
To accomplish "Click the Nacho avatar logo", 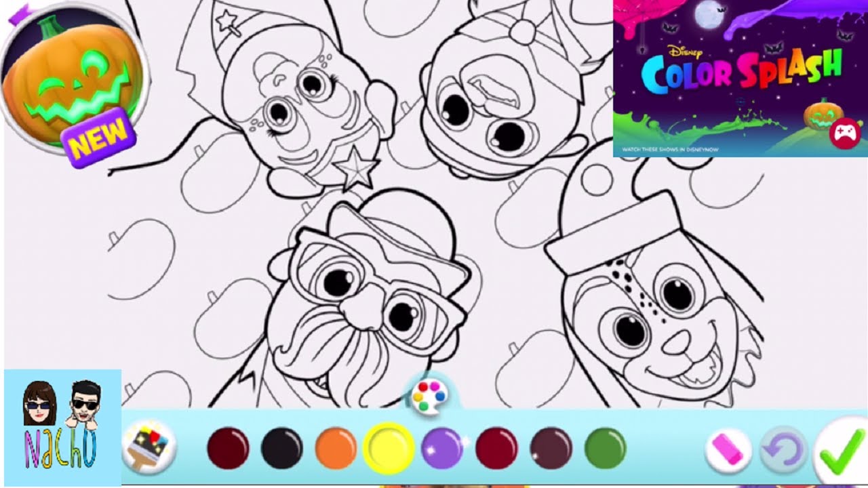I will pos(62,428).
